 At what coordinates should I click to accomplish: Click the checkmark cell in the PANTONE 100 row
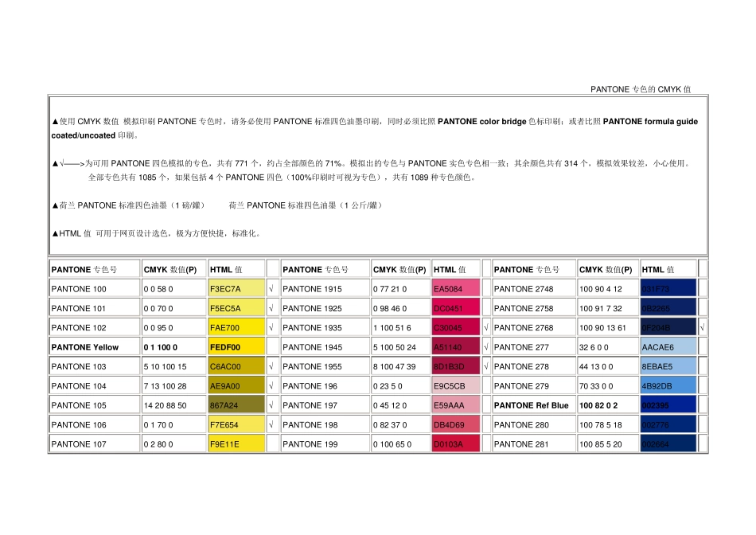click(272, 289)
